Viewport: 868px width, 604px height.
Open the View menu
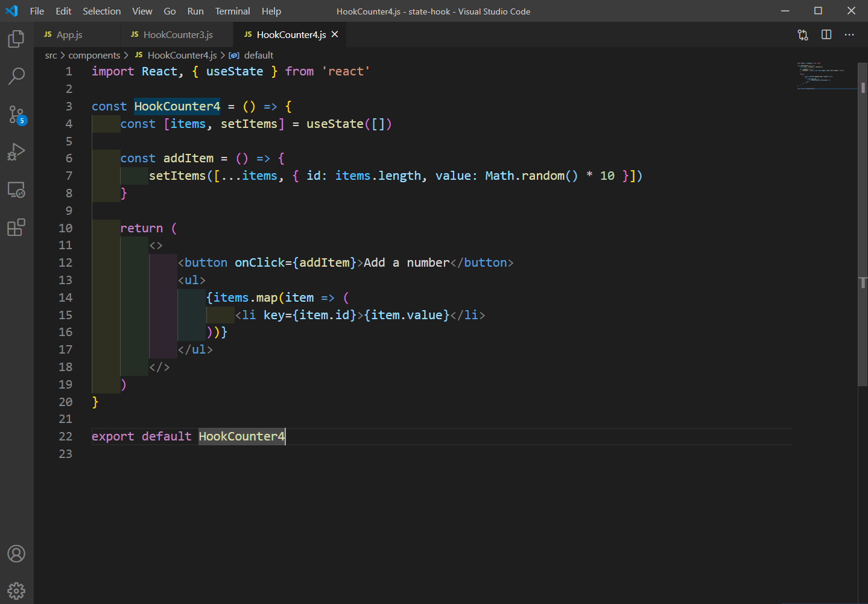coord(142,11)
